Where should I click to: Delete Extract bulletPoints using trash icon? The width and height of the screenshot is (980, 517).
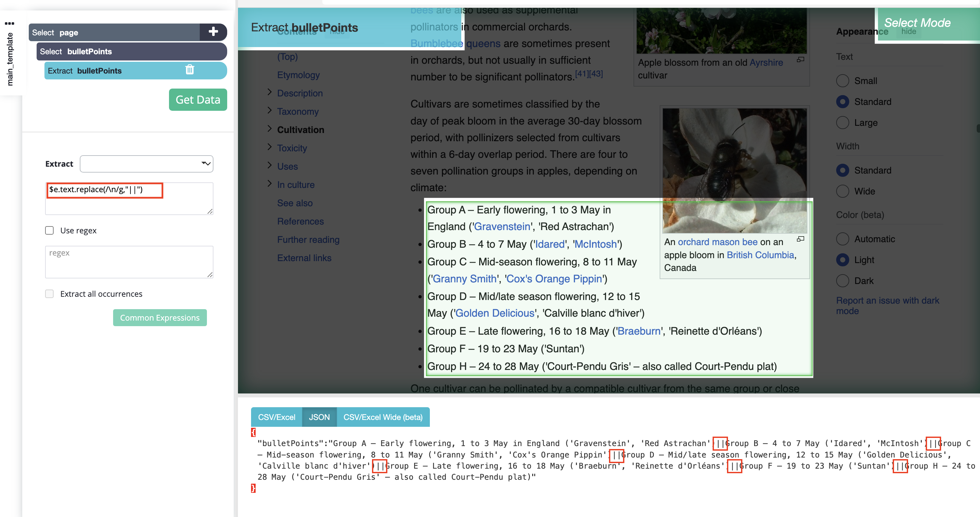[190, 70]
